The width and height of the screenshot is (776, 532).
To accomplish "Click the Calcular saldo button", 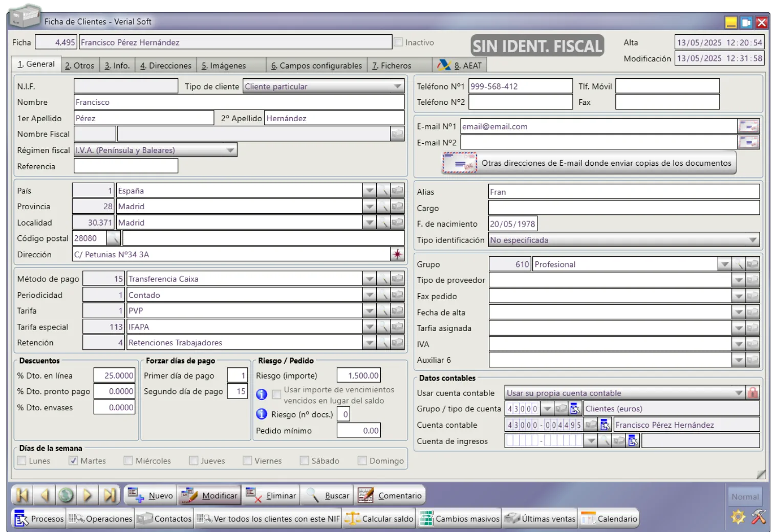I will point(379,519).
